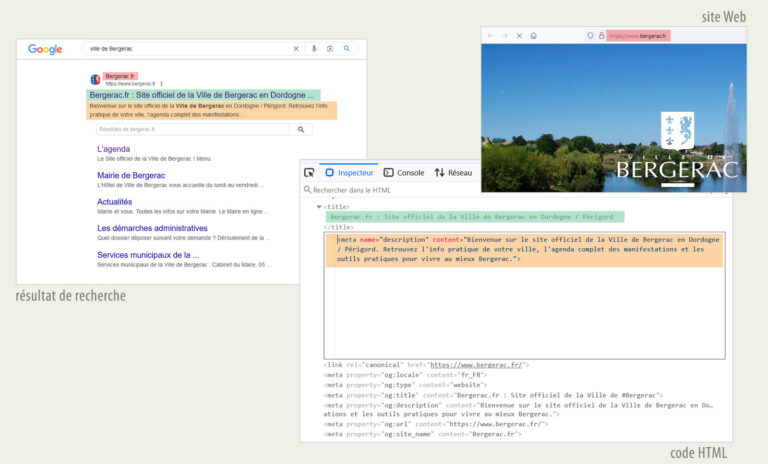Click the padlock site security icon
Image resolution: width=768 pixels, height=464 pixels.
click(601, 36)
